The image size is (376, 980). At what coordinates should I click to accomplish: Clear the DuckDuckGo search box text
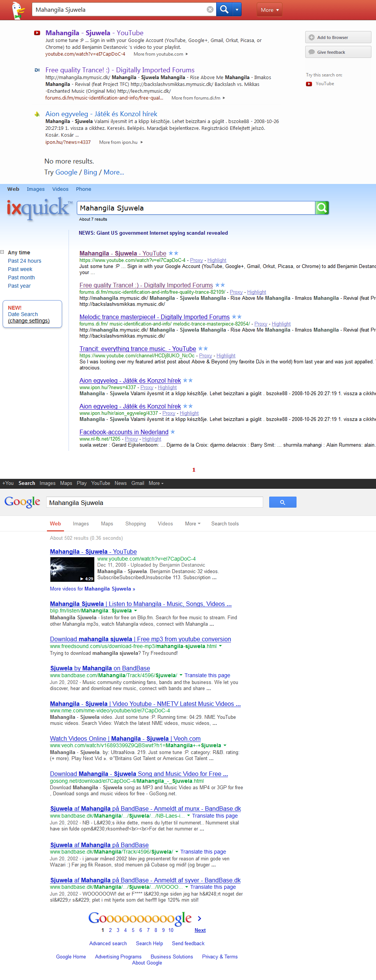210,9
